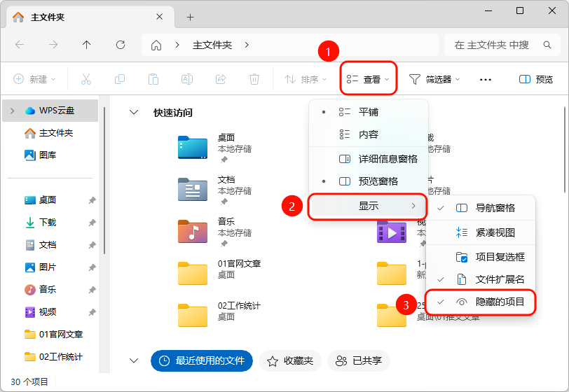
Task: Click the navigation pane vertical scrollbar
Action: coord(104,180)
